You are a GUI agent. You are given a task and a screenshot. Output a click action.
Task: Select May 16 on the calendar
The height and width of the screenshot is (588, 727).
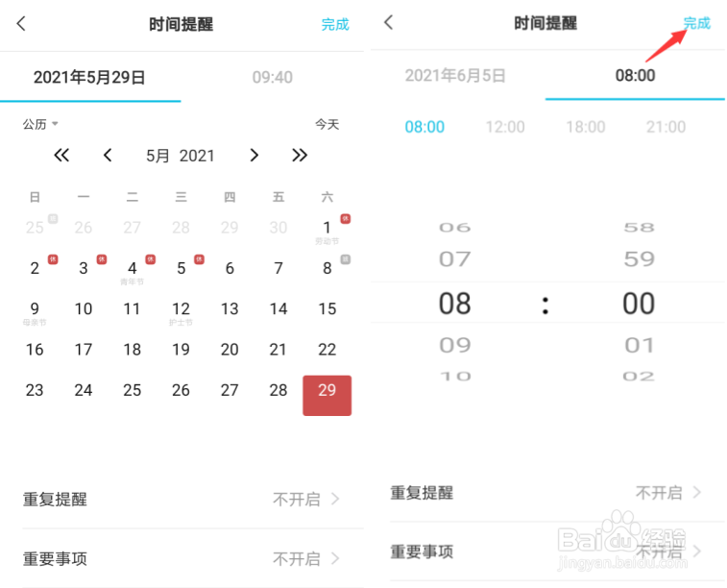pyautogui.click(x=35, y=350)
